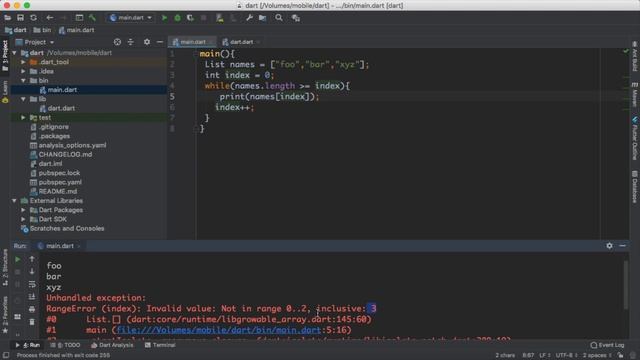Open the main.dart file link in stack trace
This screenshot has height=360, width=640.
219,330
